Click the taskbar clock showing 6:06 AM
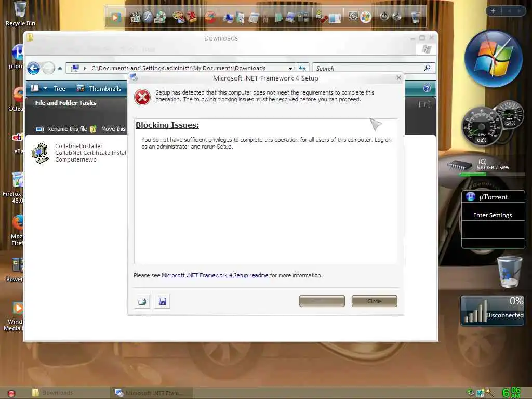Viewport: 532px width, 399px height. click(x=511, y=393)
